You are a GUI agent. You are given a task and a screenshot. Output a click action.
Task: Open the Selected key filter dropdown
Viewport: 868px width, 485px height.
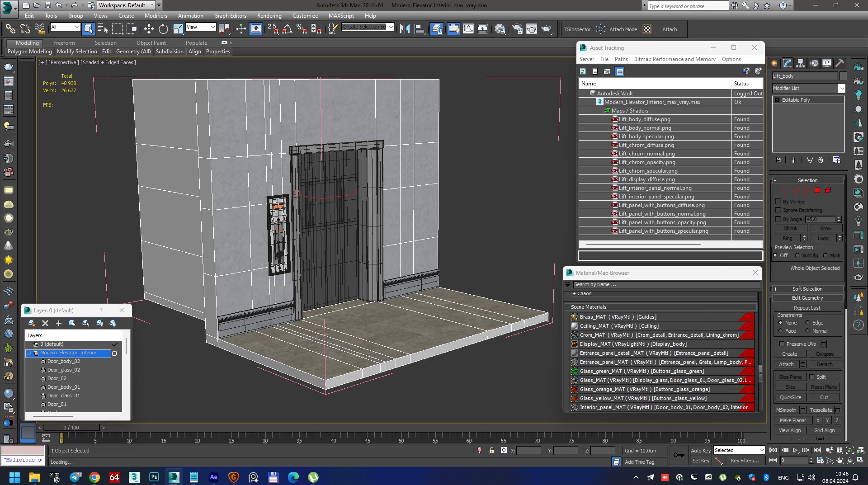(x=761, y=450)
